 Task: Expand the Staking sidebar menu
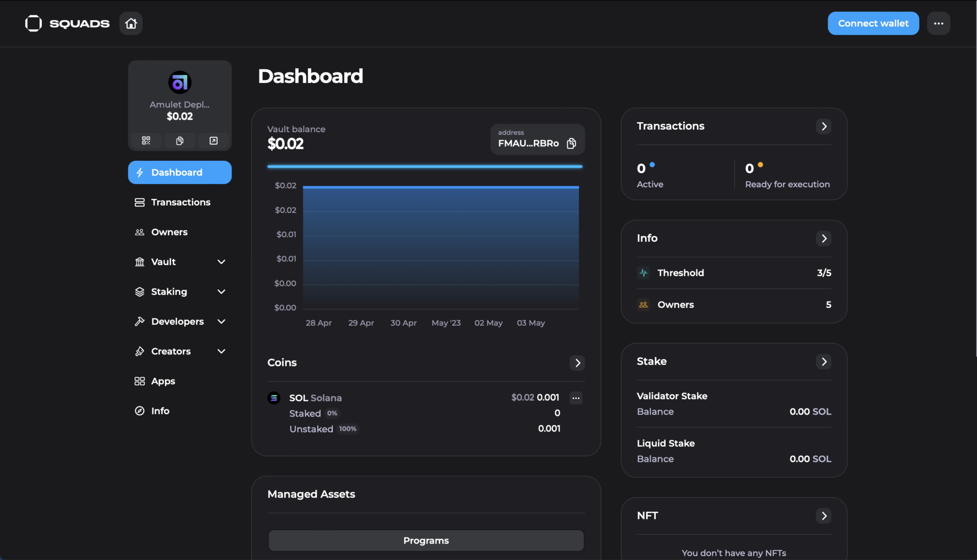(x=221, y=291)
